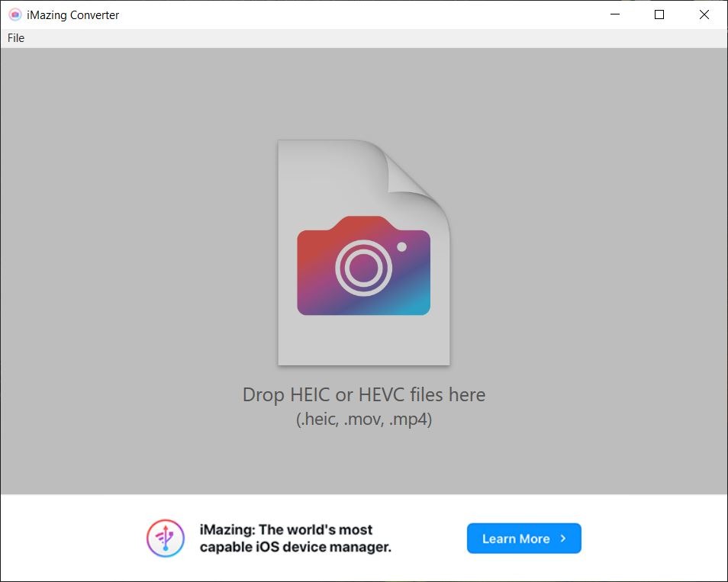Click the Drop HEIC or HEVC files text
Screen dimensions: 728x582
(x=364, y=394)
